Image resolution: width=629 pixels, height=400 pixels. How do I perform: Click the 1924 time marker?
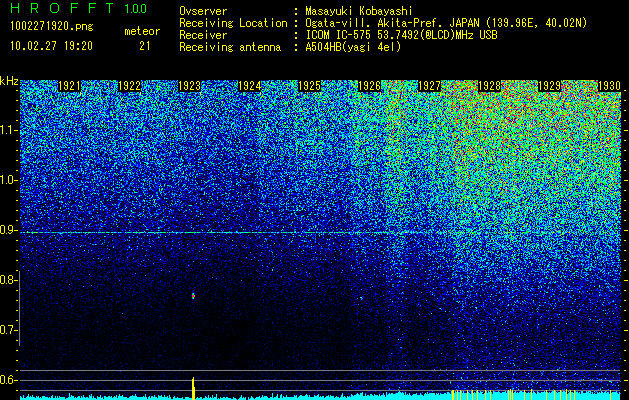click(250, 86)
